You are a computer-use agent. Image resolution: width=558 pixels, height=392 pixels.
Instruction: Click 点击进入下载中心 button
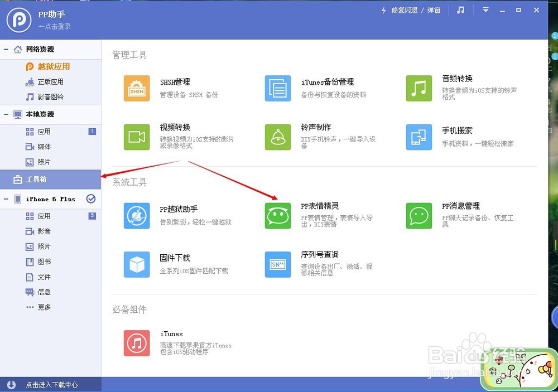[51, 385]
